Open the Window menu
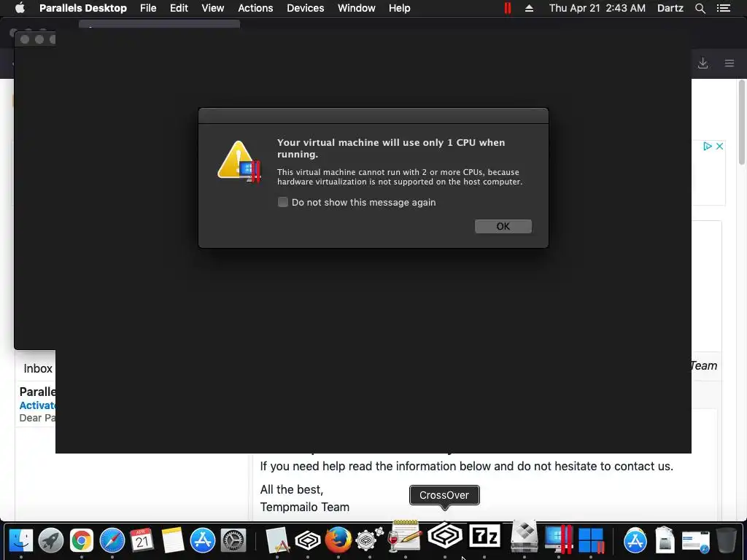This screenshot has height=560, width=747. pyautogui.click(x=356, y=8)
